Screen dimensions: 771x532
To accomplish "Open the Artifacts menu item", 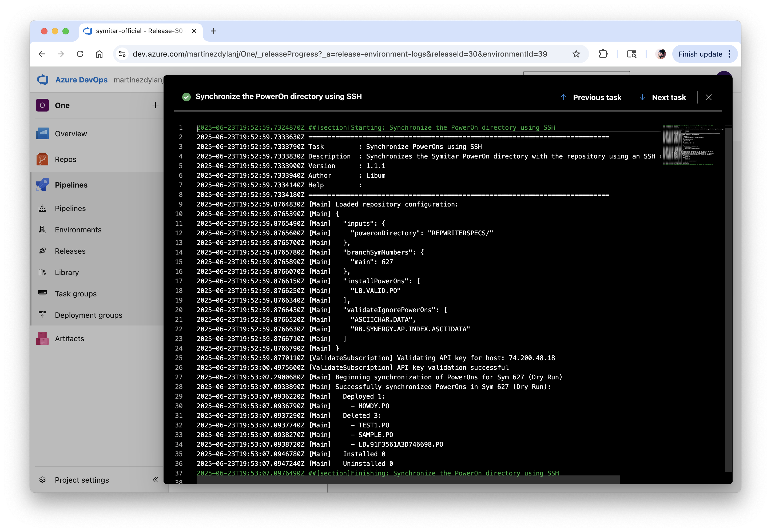I will coord(70,338).
